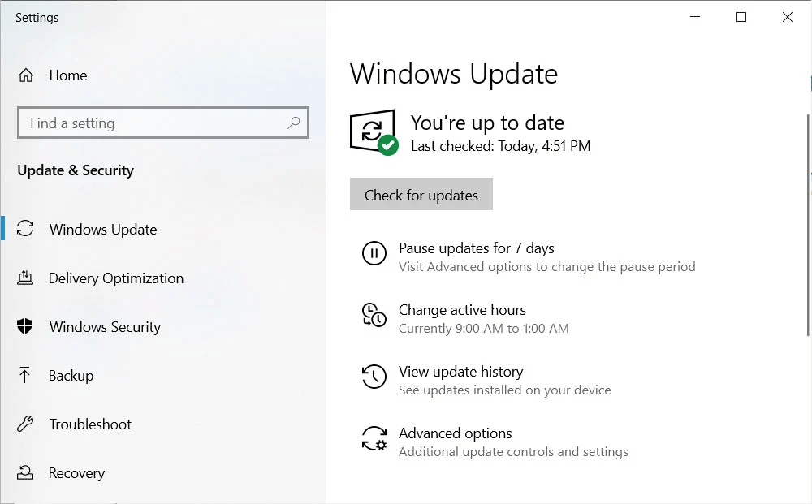Go to Windows Security section
812x504 pixels.
105,326
